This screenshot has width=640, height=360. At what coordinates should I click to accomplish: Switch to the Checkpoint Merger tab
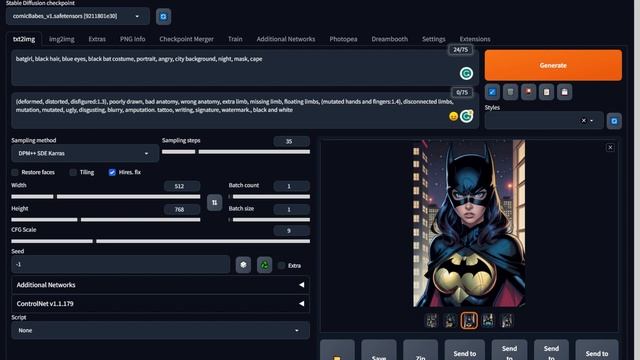[x=187, y=39]
